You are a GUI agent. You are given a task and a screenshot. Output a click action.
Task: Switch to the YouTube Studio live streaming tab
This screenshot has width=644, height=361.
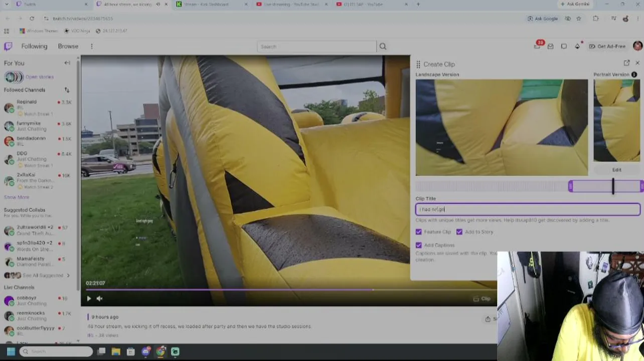coord(292,5)
